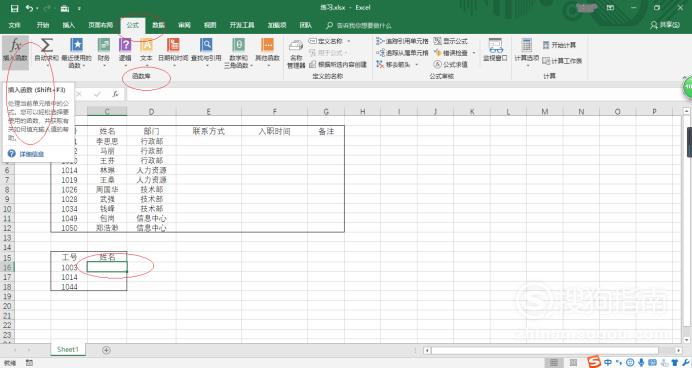The image size is (692, 368).
Task: Click the detailed info (详细信息) tooltip link
Action: coord(32,154)
